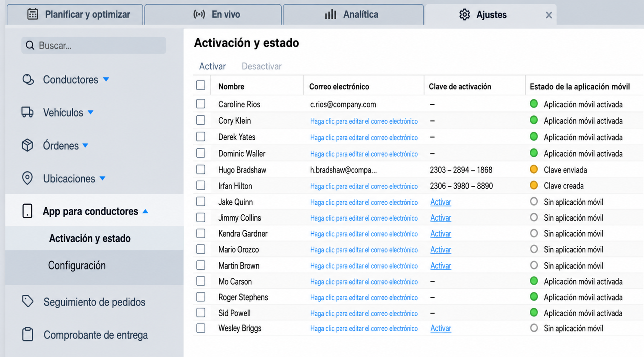The height and width of the screenshot is (357, 644).
Task: Click the live broadcast icon in En vivo tab
Action: [199, 14]
